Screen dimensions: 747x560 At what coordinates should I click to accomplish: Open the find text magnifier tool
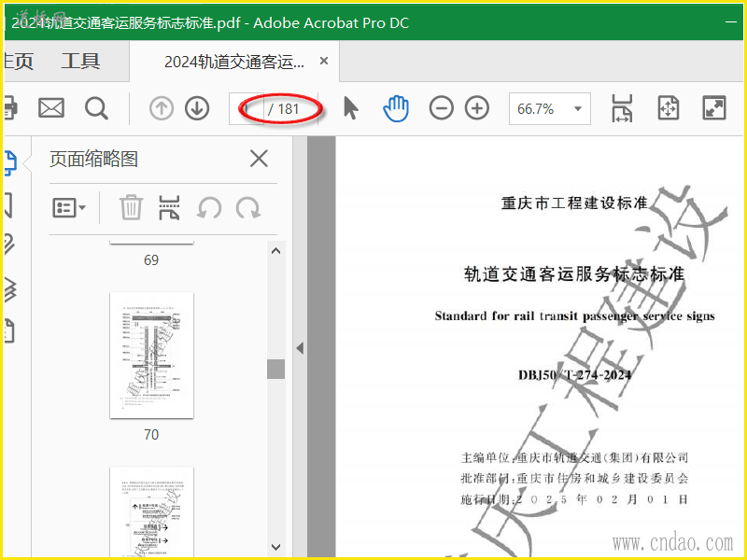click(96, 108)
